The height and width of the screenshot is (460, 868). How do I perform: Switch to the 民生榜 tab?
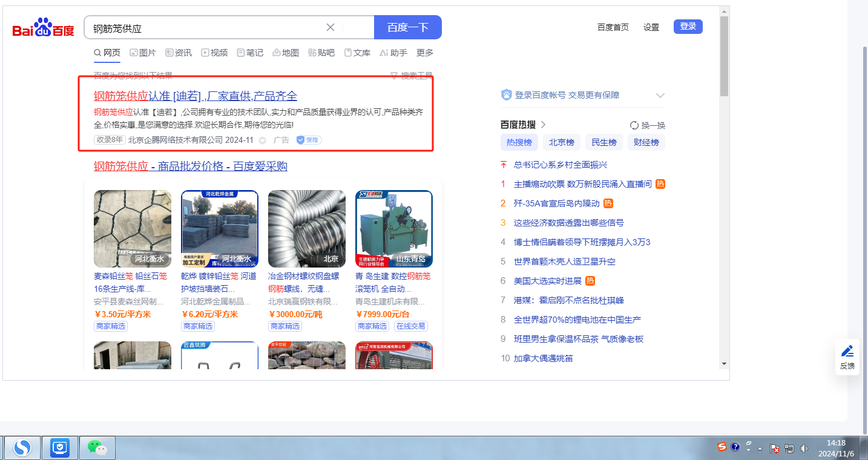pos(604,143)
